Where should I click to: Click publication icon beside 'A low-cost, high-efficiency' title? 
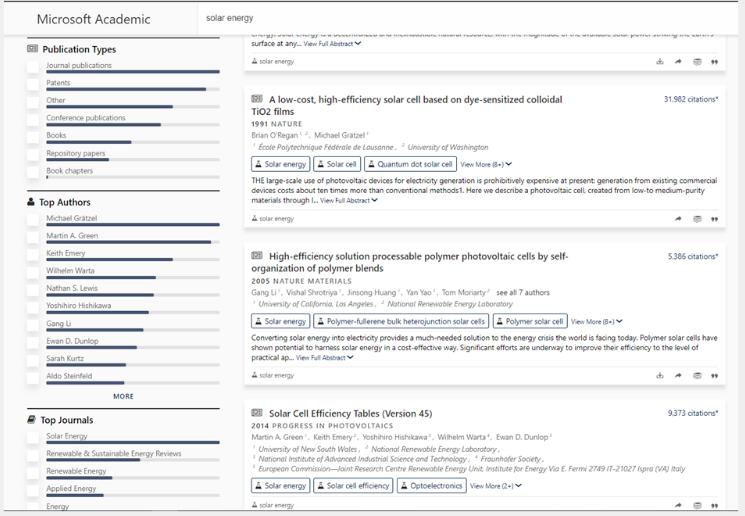click(257, 99)
